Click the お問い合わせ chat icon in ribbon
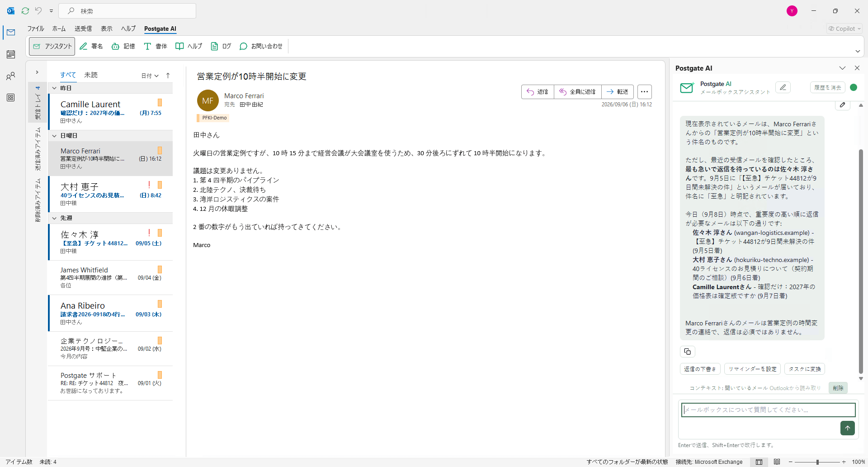The image size is (868, 467). tap(243, 46)
